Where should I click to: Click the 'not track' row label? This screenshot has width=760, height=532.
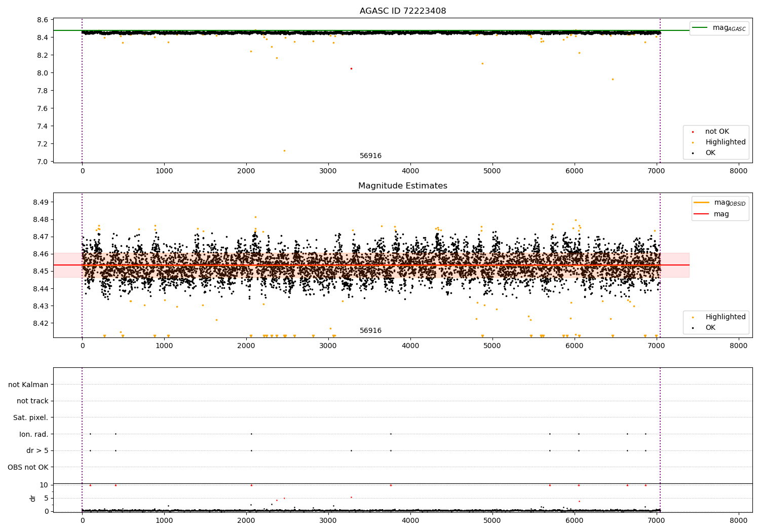click(x=32, y=401)
